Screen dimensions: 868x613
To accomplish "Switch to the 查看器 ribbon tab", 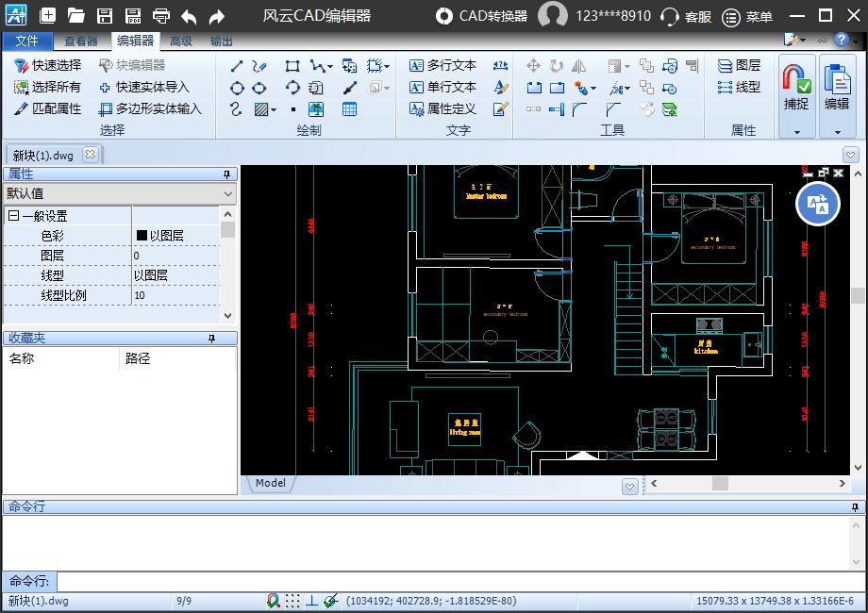I will [81, 41].
